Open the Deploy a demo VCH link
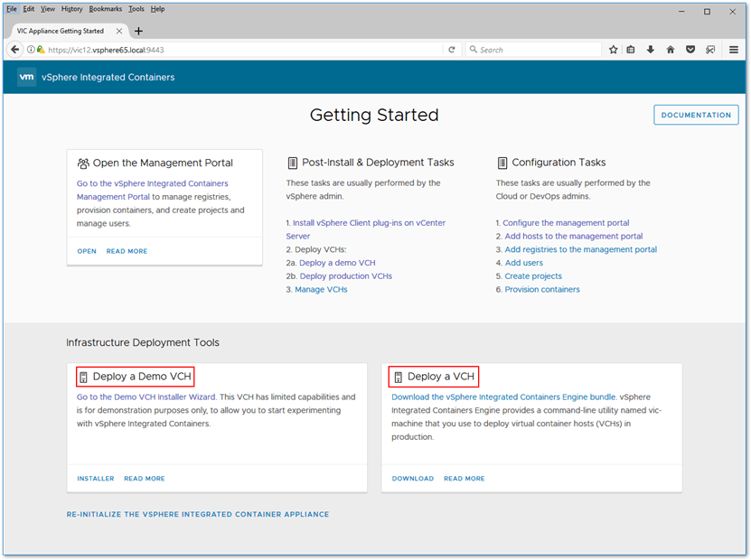 pyautogui.click(x=337, y=263)
